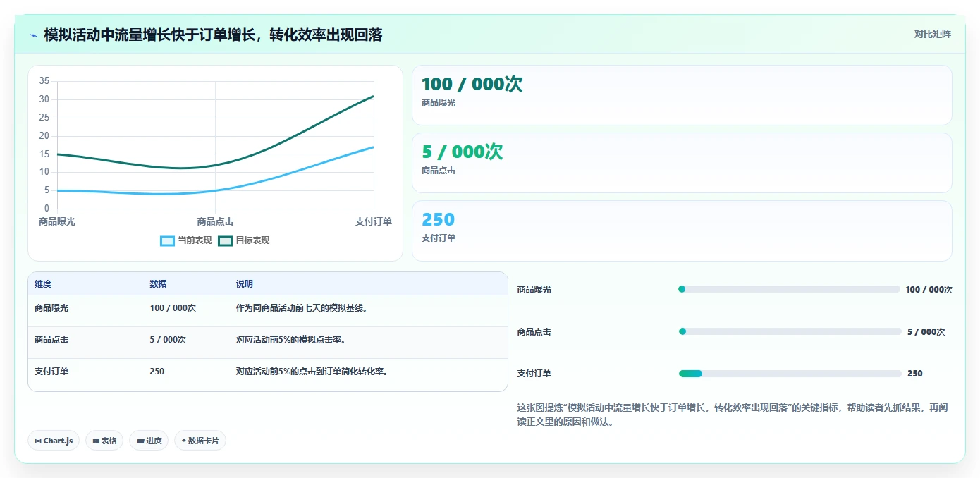980x478 pixels.
Task: Click the 说明 column header
Action: tap(244, 284)
